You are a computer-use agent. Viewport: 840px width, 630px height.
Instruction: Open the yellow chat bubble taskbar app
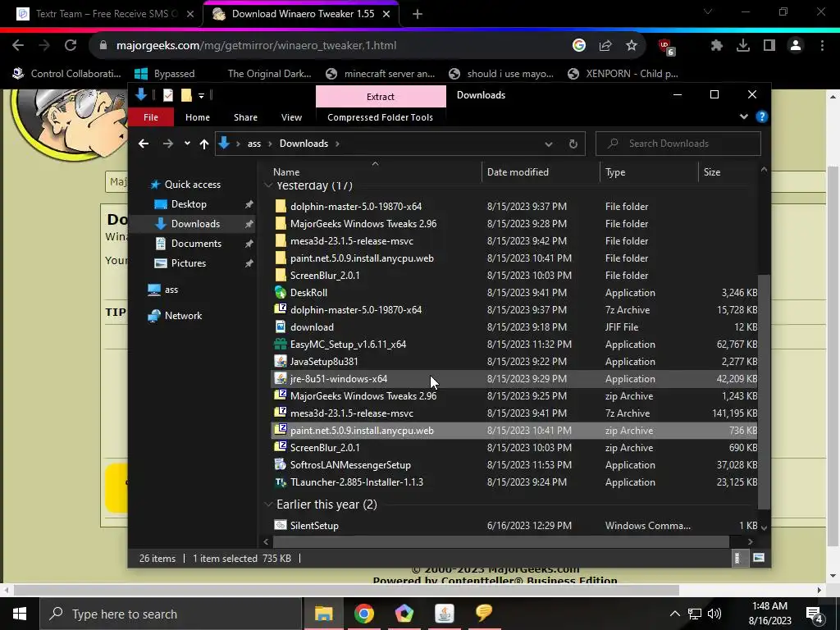[484, 614]
